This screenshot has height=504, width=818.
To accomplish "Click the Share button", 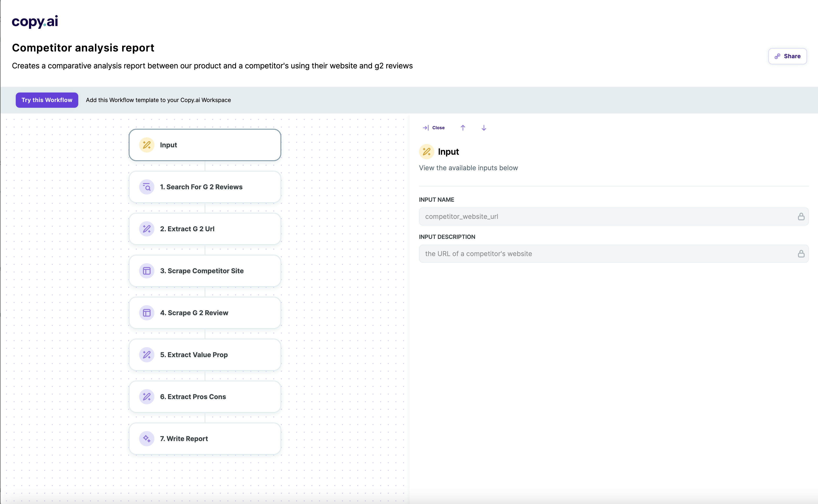I will pyautogui.click(x=787, y=56).
